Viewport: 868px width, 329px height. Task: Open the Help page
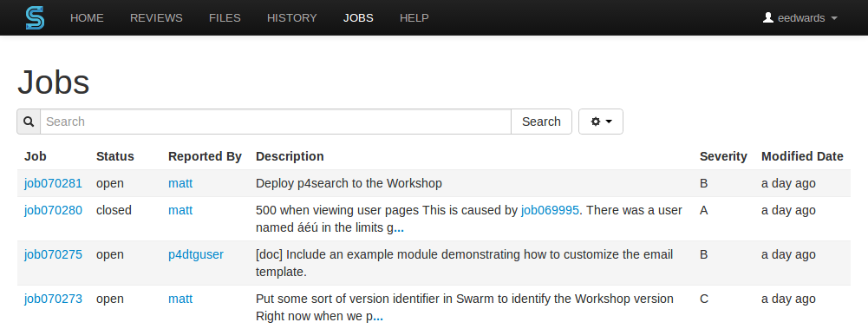pos(414,17)
